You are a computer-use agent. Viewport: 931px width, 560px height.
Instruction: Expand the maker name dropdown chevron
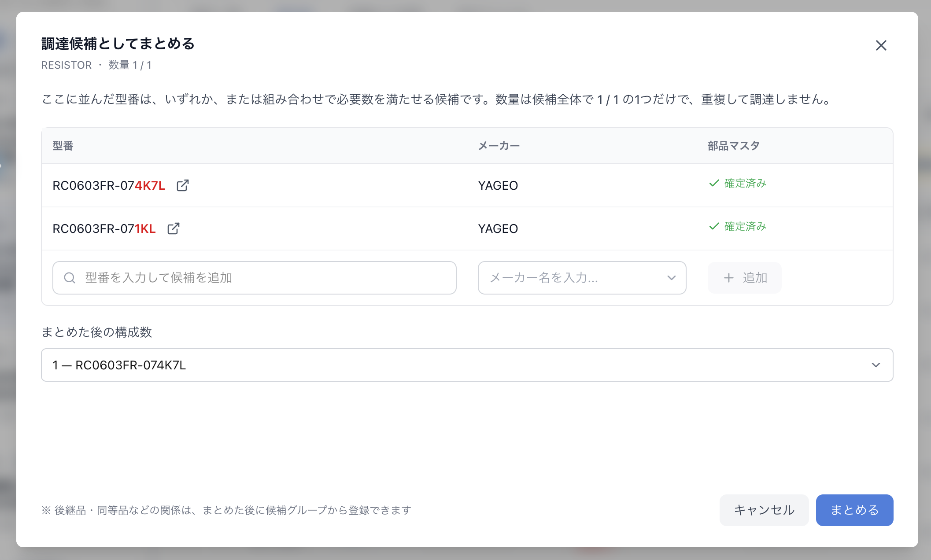pyautogui.click(x=671, y=278)
